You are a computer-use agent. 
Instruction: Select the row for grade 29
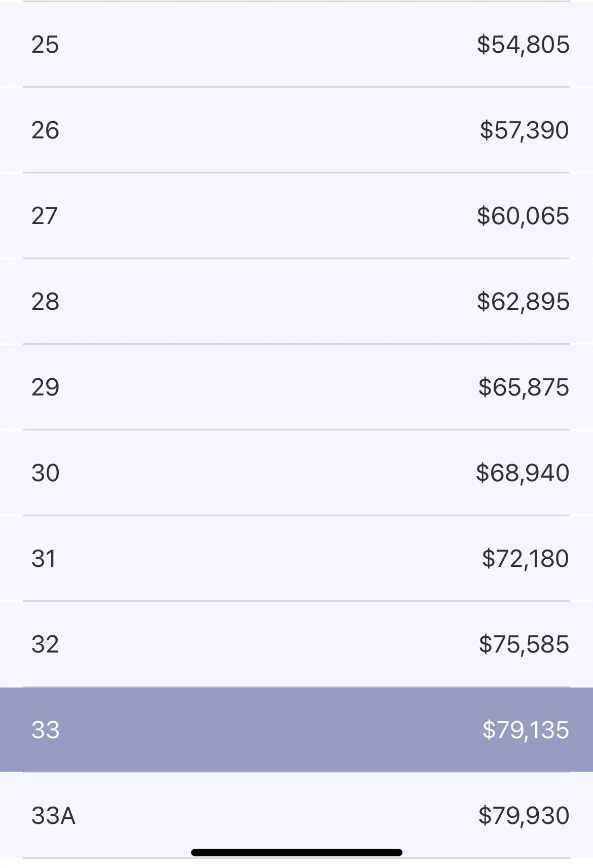[296, 387]
